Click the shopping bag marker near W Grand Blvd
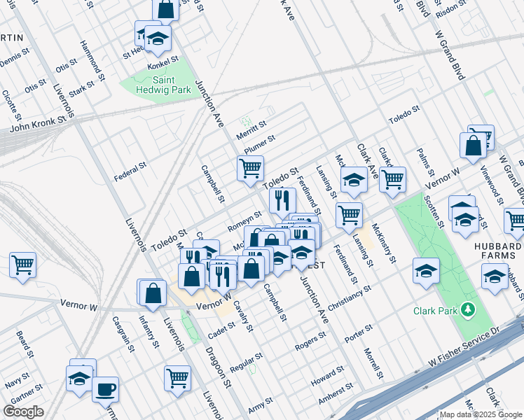The width and height of the screenshot is (524, 420). tap(473, 146)
